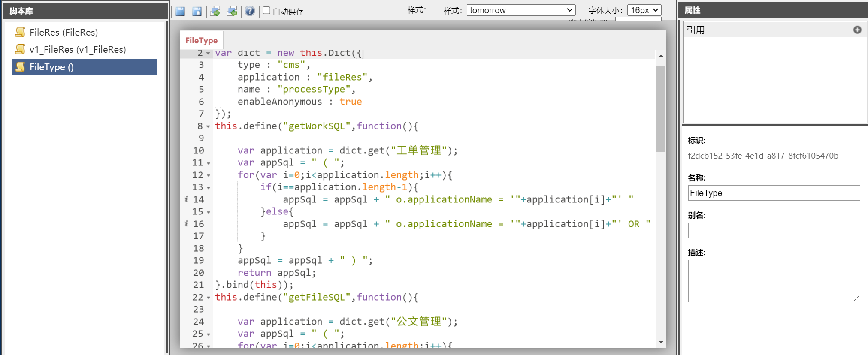Open help with the question mark icon
Viewport: 868px width, 355px height.
coord(250,11)
